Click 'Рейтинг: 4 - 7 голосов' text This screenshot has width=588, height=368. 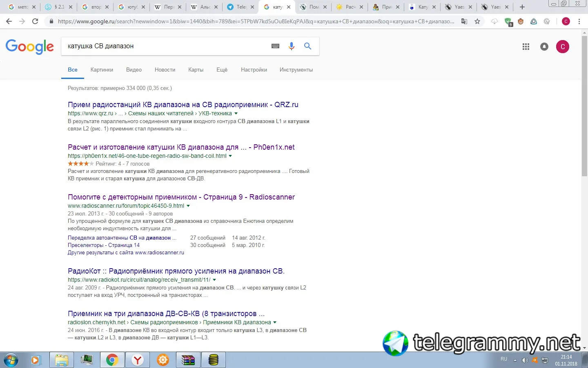pos(122,164)
